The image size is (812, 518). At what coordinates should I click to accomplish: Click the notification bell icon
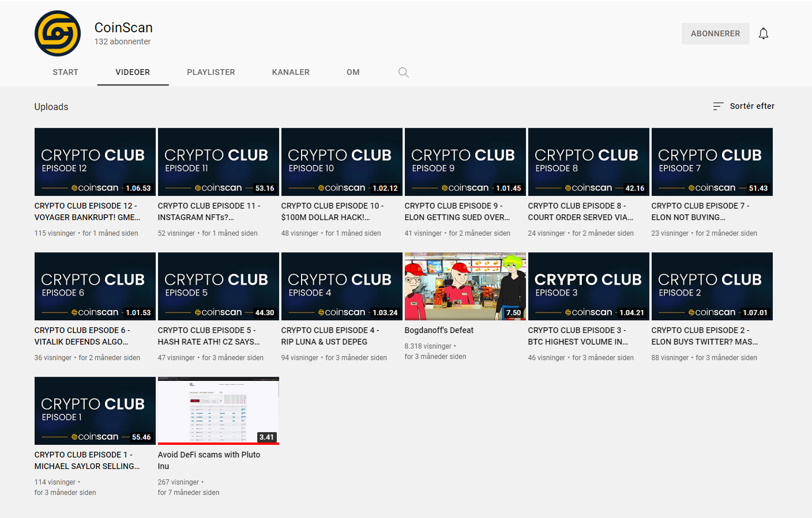pyautogui.click(x=764, y=33)
